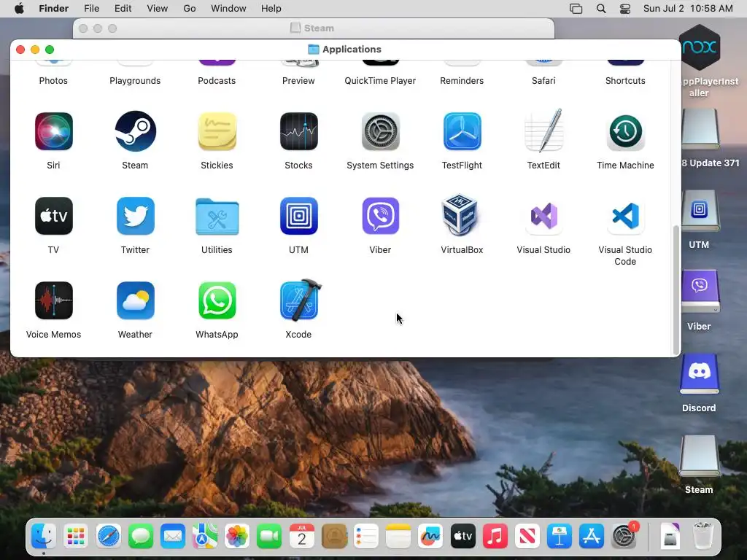This screenshot has height=560, width=747.
Task: Open Photos from the Dock
Action: (237, 536)
